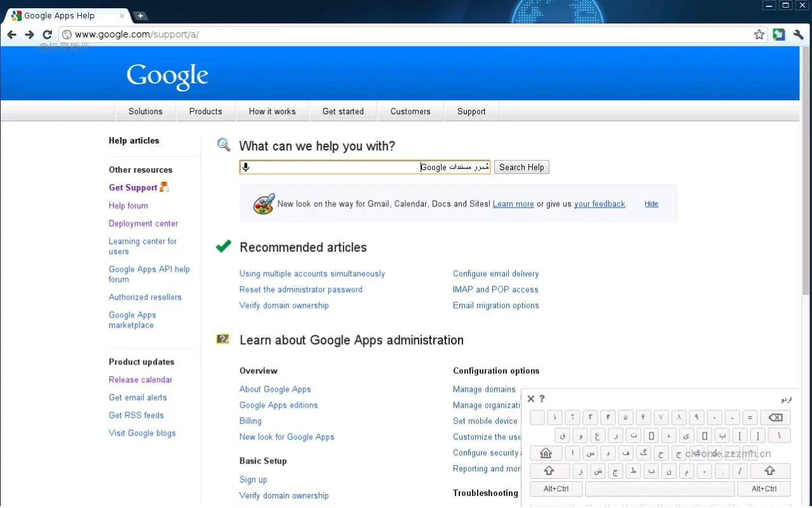The image size is (812, 508).
Task: Tap the Urdu letter گ key
Action: (x=644, y=453)
